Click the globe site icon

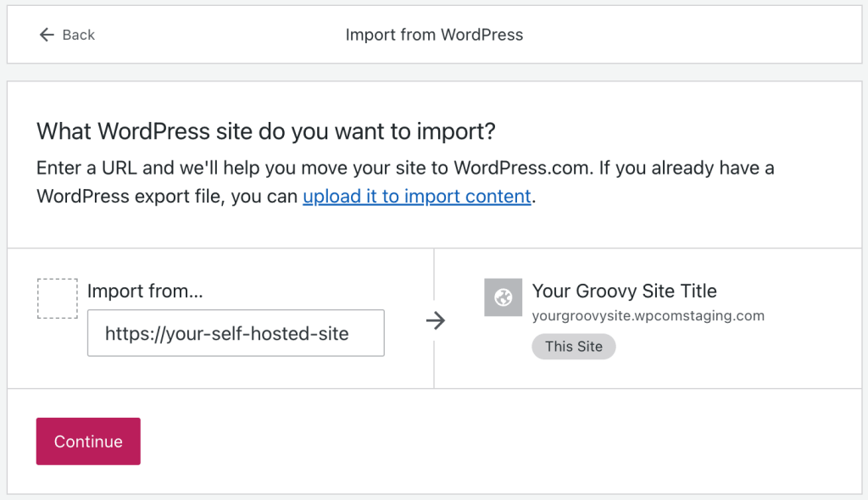click(x=503, y=297)
